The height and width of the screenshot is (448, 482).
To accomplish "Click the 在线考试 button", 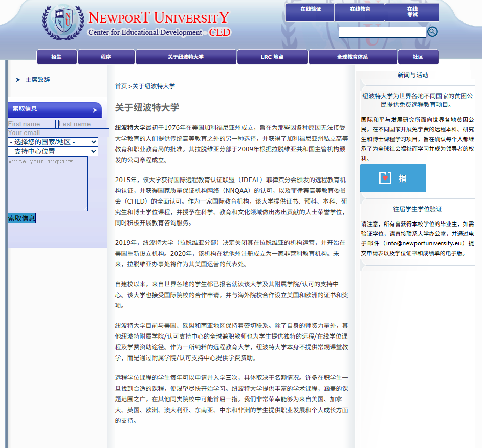I will (x=411, y=12).
